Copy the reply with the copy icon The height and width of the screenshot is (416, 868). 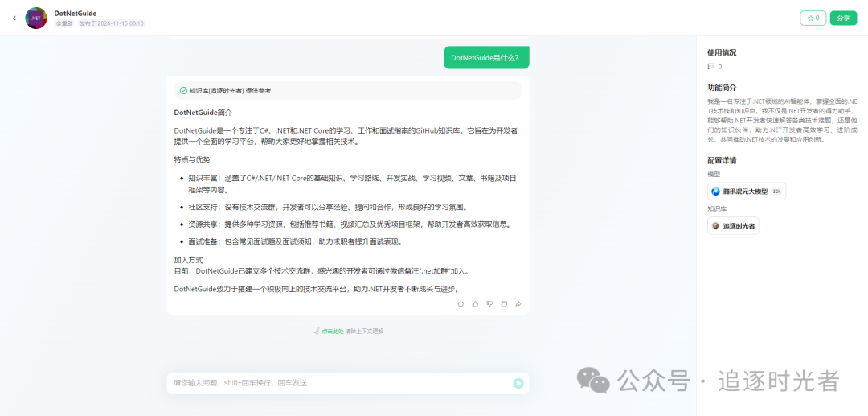pos(504,304)
